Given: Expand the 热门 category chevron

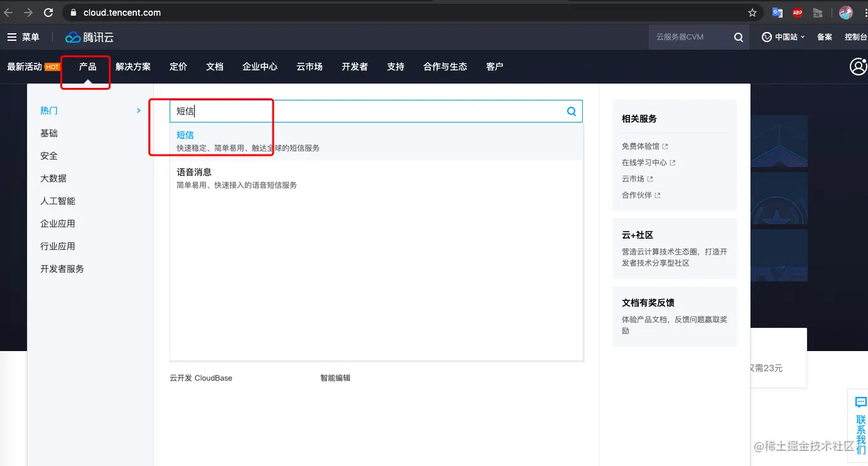Looking at the screenshot, I should [x=139, y=111].
